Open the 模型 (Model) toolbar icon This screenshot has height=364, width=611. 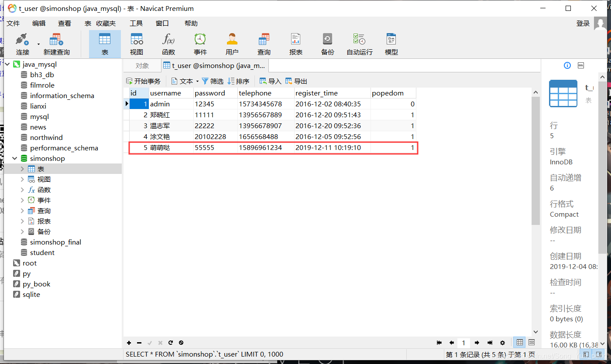tap(391, 44)
